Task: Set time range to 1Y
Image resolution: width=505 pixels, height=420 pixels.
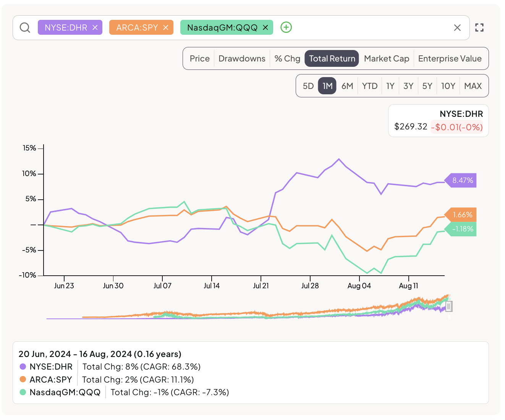Action: [390, 86]
